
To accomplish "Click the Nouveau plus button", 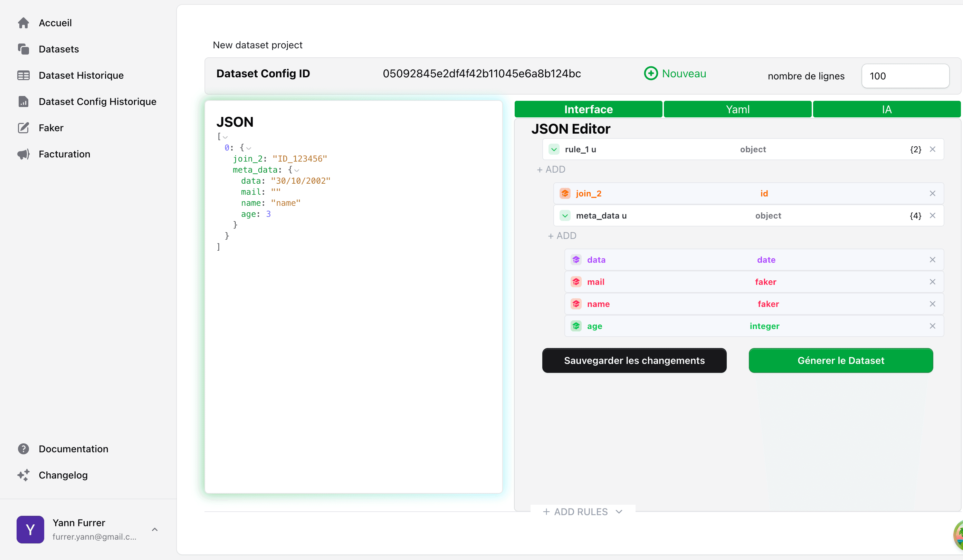I will pyautogui.click(x=651, y=73).
